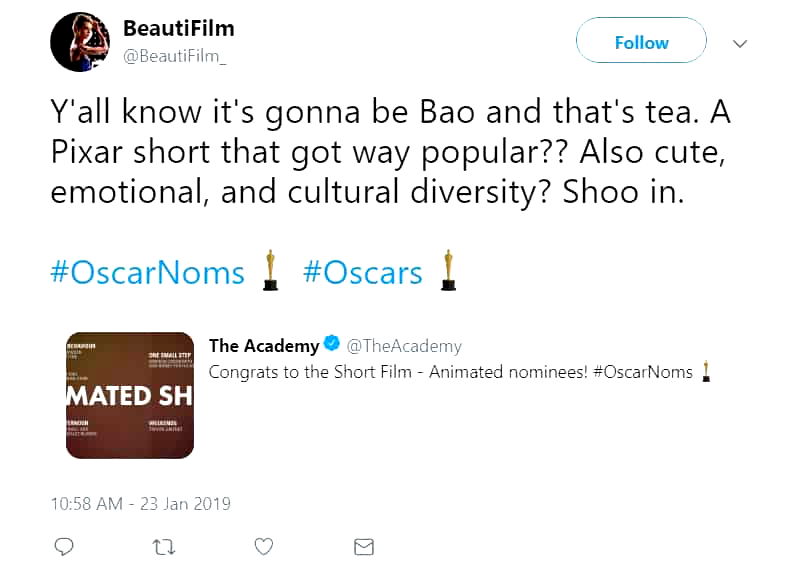Click the statuette emoji in The Academy's quoted tweet
This screenshot has height=568, width=800.
click(x=707, y=372)
